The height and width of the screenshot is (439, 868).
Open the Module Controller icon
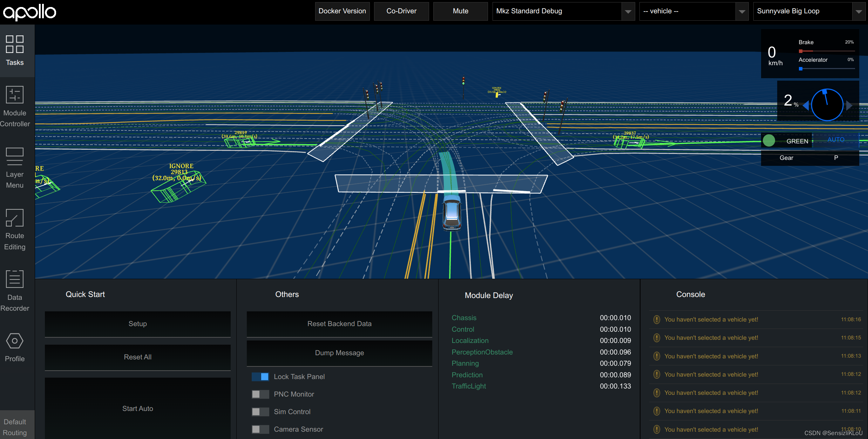point(15,95)
